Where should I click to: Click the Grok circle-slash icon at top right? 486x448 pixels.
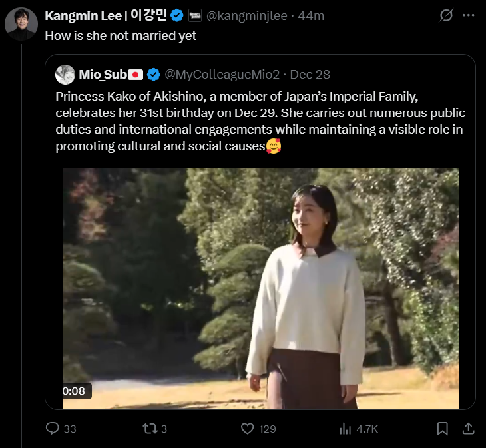447,15
